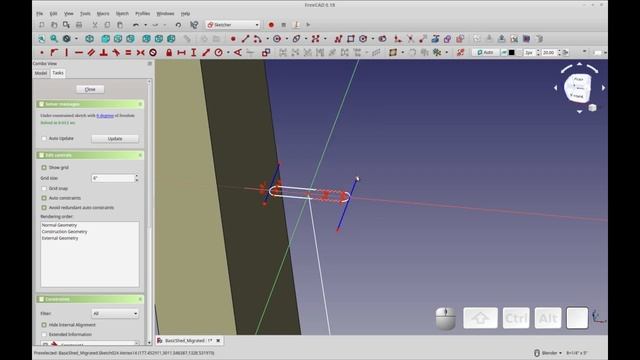Toggle the Auto constraints checkbox
640x360 pixels.
[44, 198]
